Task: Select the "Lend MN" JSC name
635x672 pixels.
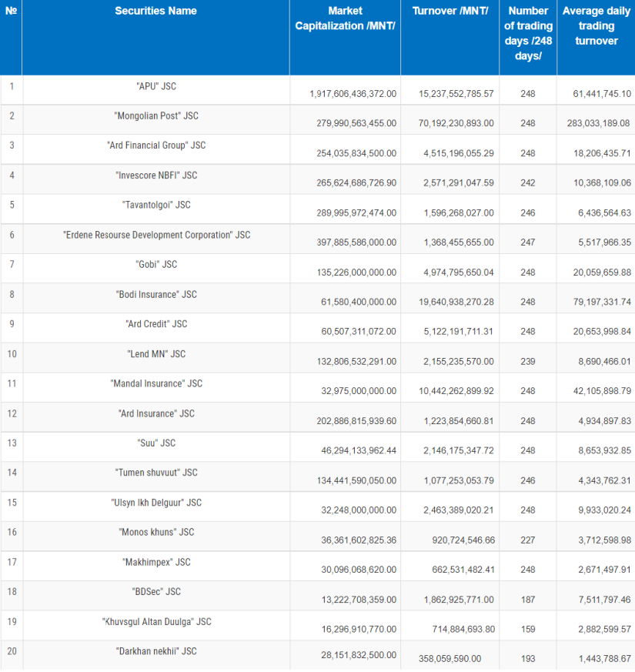Action: click(156, 354)
